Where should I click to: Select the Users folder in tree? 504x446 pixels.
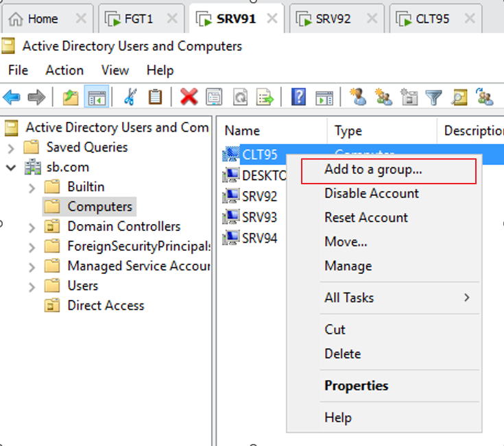click(x=82, y=286)
